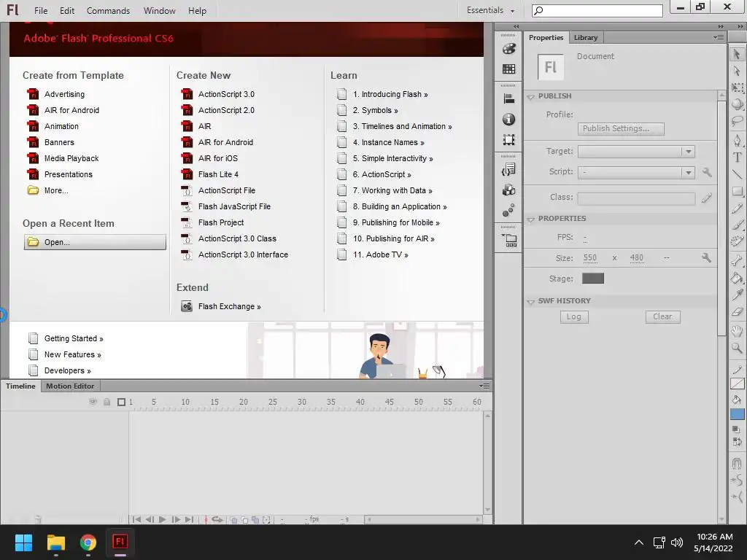
Task: Click the Publish Settings button
Action: click(x=621, y=128)
